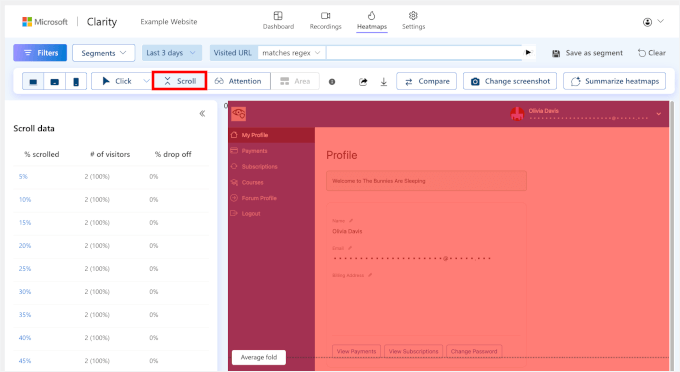680x372 pixels.
Task: Click the download heatmap icon
Action: click(384, 82)
